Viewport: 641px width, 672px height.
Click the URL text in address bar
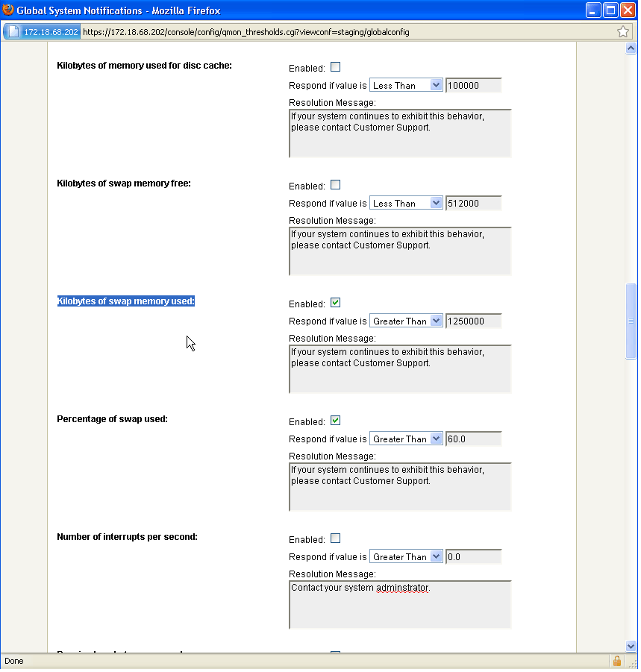tap(247, 32)
